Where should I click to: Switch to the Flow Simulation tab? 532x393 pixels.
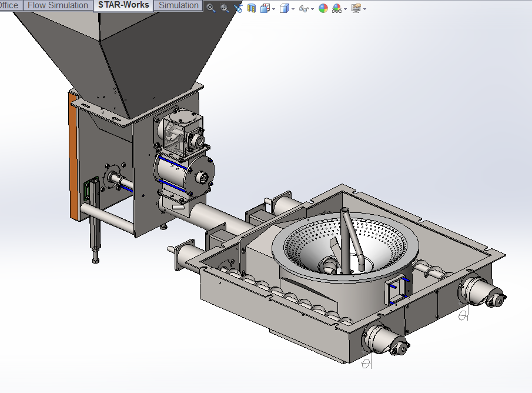tap(58, 5)
